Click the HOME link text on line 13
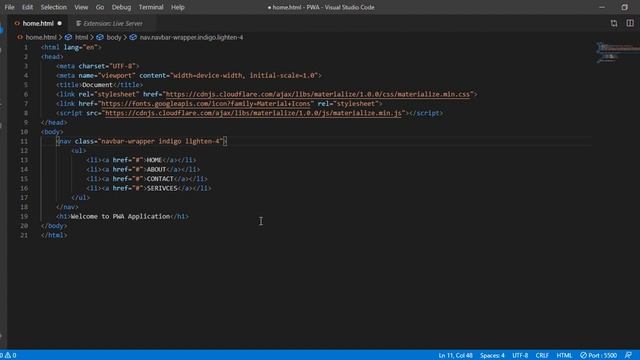640x360 pixels. [x=154, y=160]
